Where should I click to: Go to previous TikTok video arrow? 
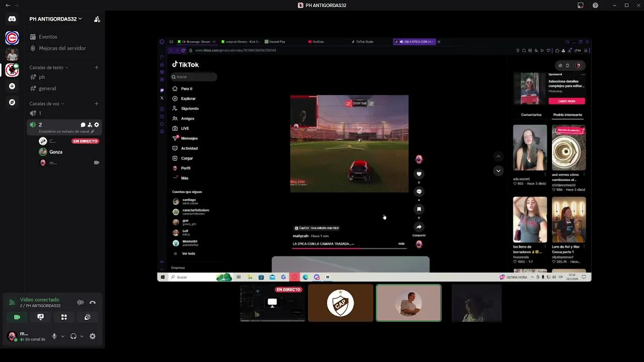coord(498,156)
